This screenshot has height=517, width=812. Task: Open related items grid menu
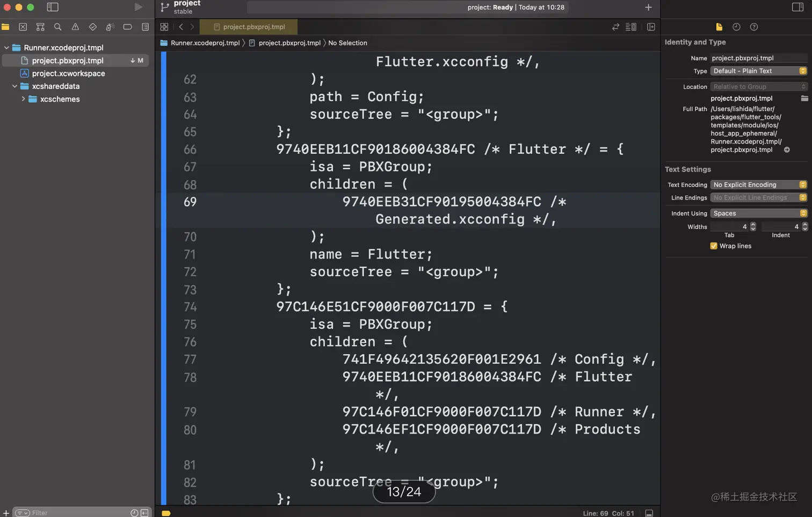[x=164, y=27]
